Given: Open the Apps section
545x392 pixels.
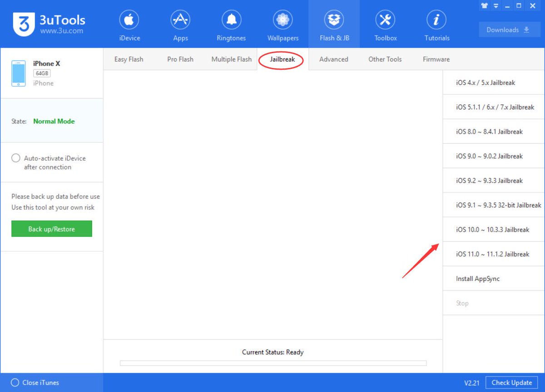Looking at the screenshot, I should click(180, 25).
